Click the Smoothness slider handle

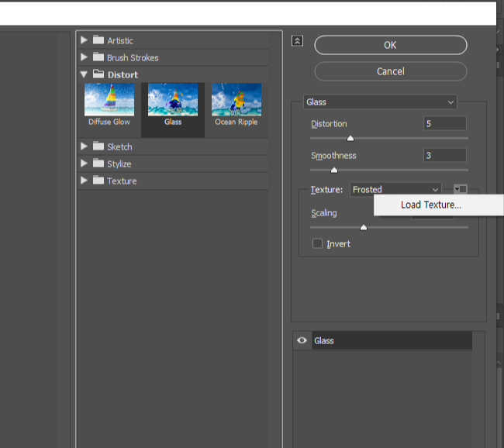point(334,170)
